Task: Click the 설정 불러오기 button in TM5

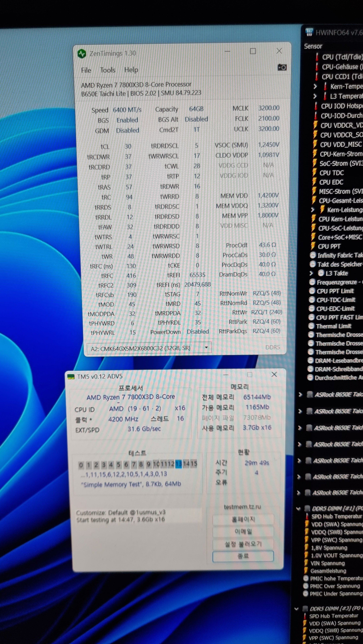Action: pyautogui.click(x=243, y=544)
